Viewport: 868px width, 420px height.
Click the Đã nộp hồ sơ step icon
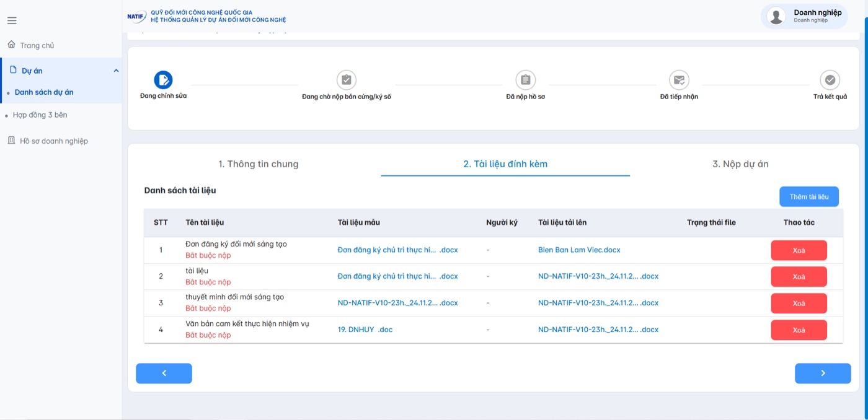526,80
